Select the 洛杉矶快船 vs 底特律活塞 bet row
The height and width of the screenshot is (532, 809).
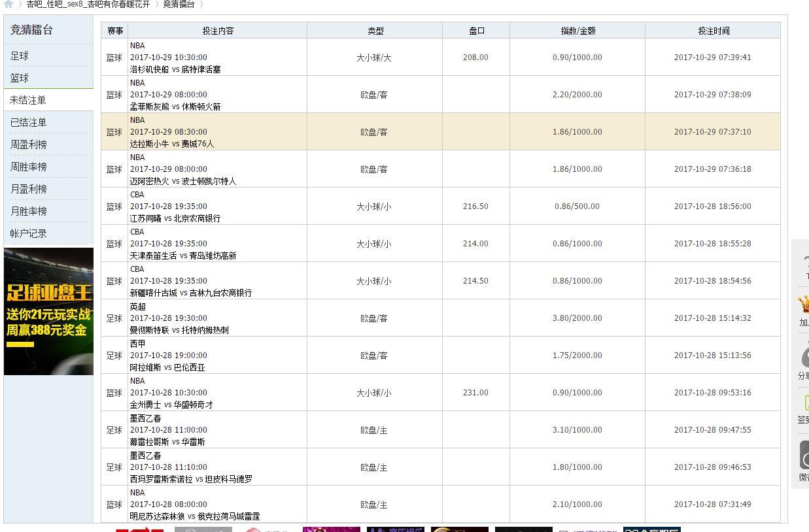tap(175, 69)
